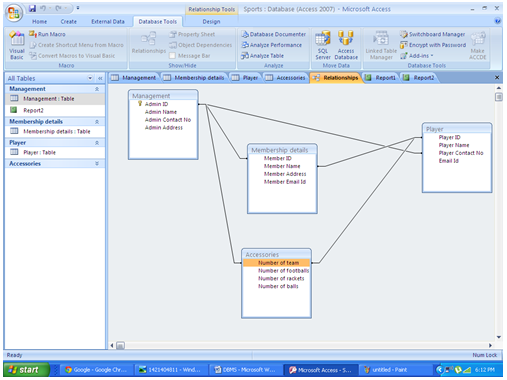507x380 pixels.
Task: Switch to Google Chrome taskbar button
Action: 96,370
